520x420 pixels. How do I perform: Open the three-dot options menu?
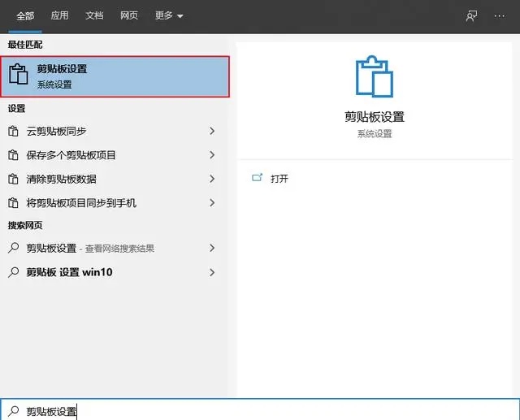point(499,15)
